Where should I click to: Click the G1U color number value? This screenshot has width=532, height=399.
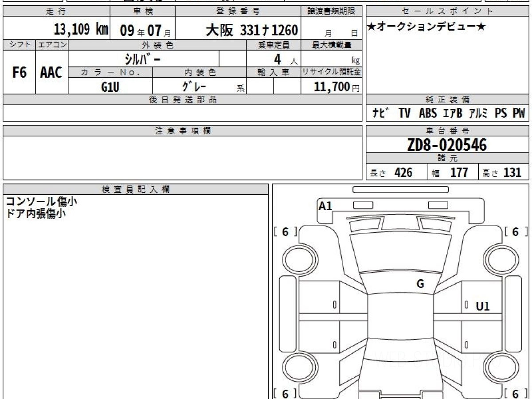pyautogui.click(x=110, y=87)
